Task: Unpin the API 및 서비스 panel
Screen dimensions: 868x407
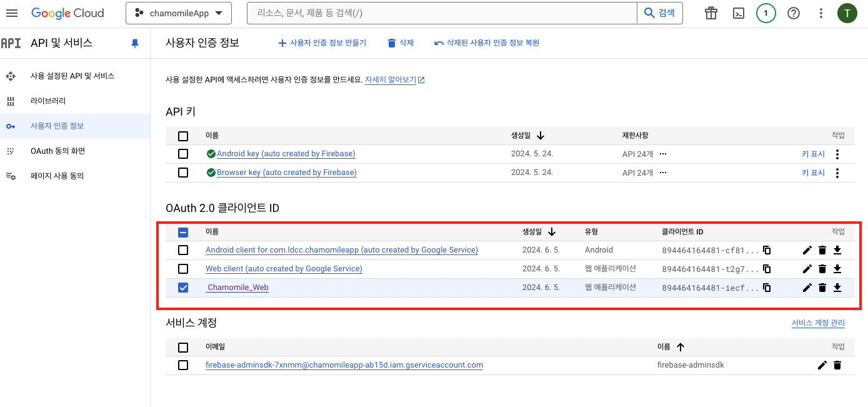Action: tap(135, 43)
